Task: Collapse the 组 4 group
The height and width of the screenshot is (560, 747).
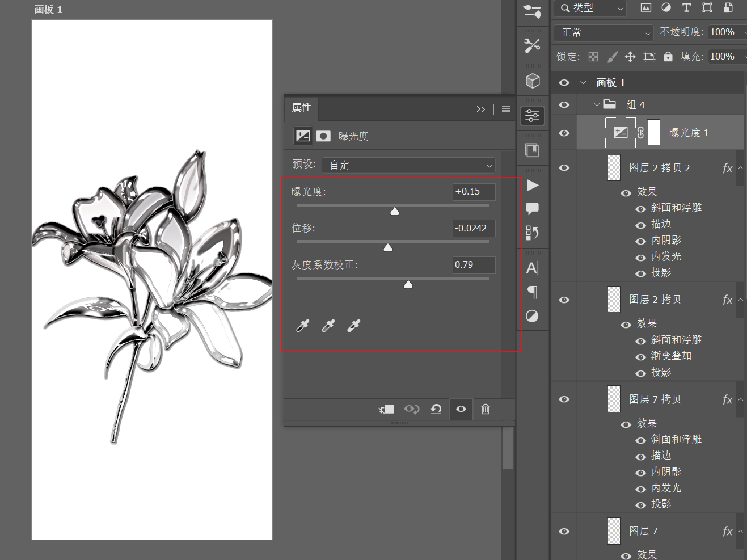Action: click(x=596, y=104)
